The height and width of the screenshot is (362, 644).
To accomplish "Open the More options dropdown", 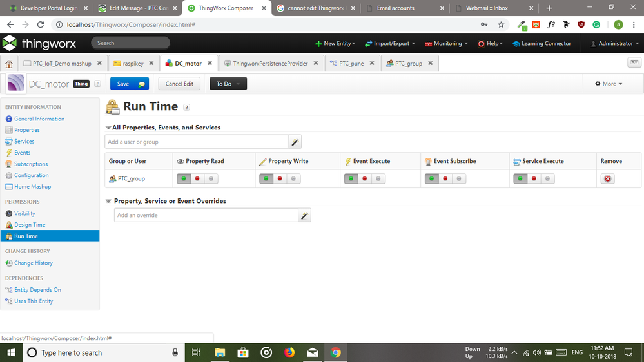I will [x=609, y=84].
